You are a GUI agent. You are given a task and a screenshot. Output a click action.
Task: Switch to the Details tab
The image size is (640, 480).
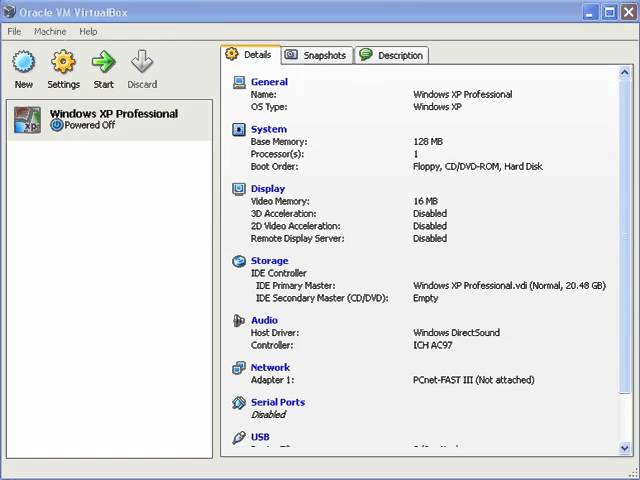click(251, 55)
